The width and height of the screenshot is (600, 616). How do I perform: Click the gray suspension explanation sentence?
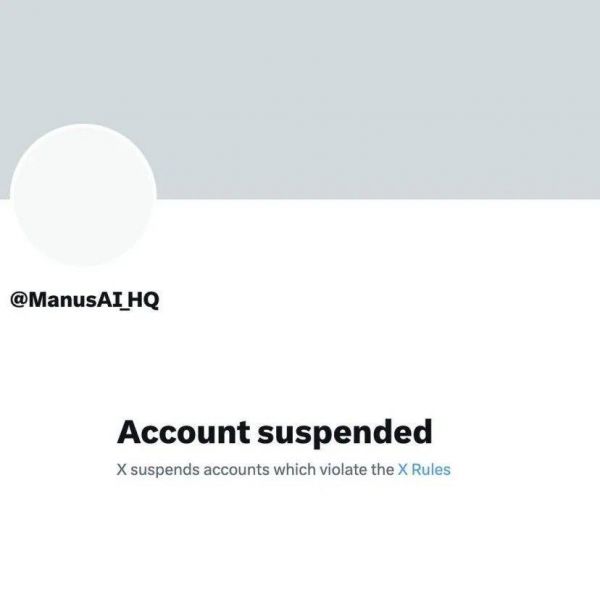point(283,469)
